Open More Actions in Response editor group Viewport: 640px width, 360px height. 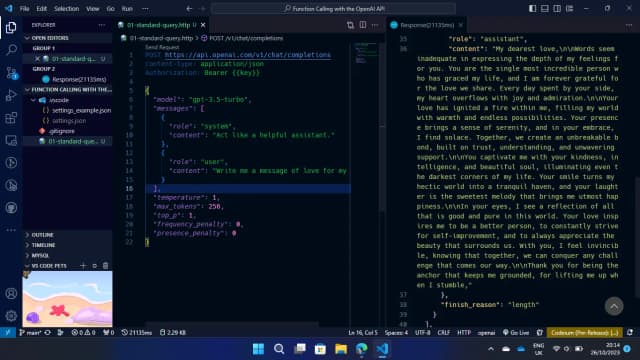pyautogui.click(x=629, y=25)
